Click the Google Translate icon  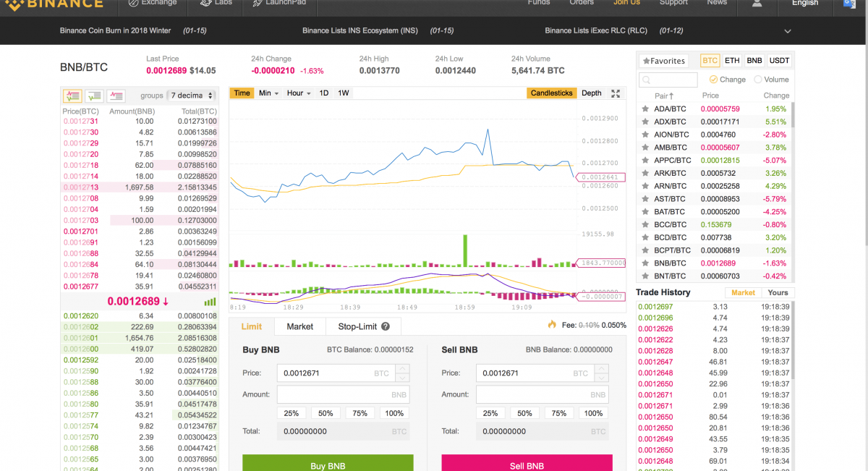[x=849, y=4]
